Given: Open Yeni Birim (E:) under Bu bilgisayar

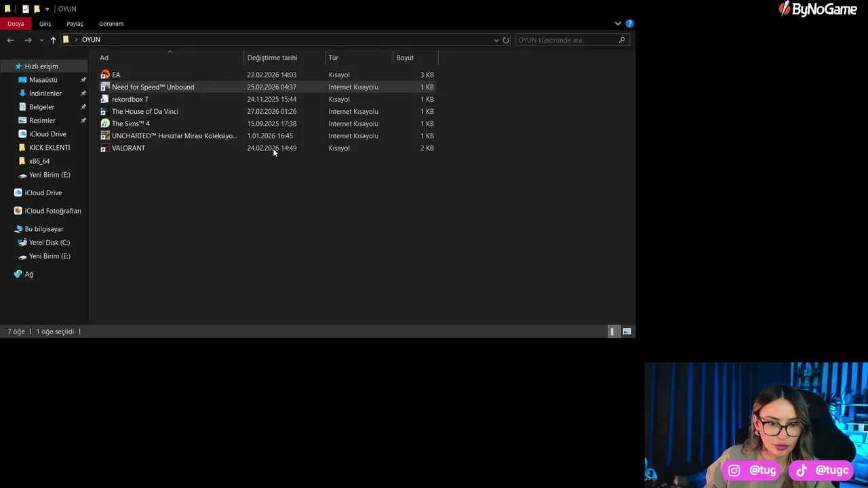Looking at the screenshot, I should (x=50, y=256).
